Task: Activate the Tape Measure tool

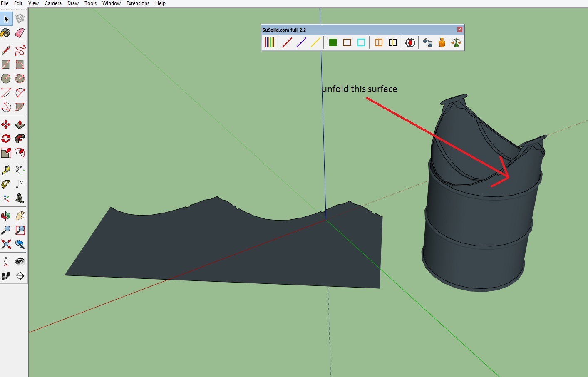Action: (x=6, y=170)
